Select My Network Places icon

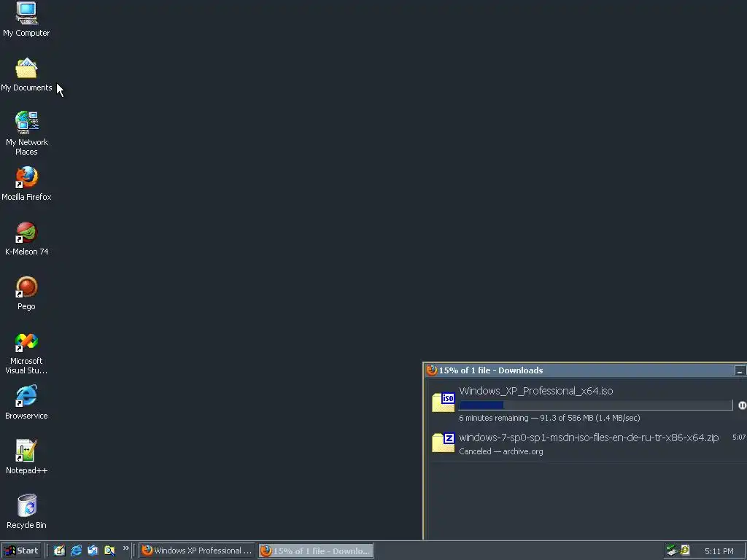pos(26,133)
